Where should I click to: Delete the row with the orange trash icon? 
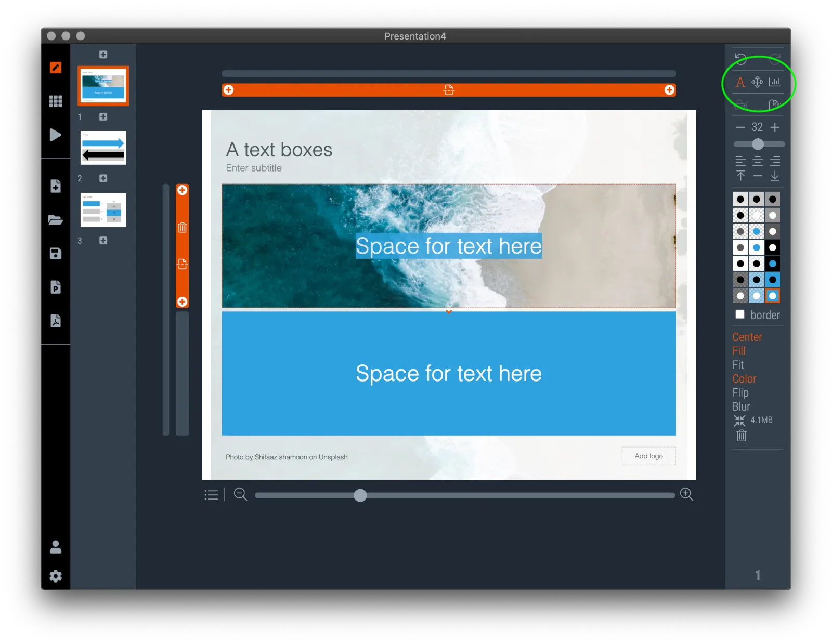click(x=183, y=227)
